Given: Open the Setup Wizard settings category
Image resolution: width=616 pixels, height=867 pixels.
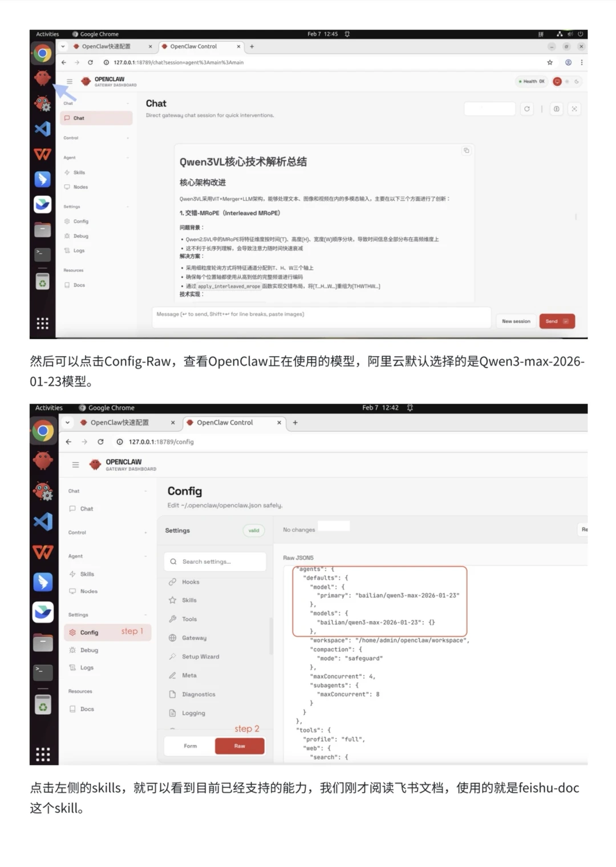Looking at the screenshot, I should (215, 657).
